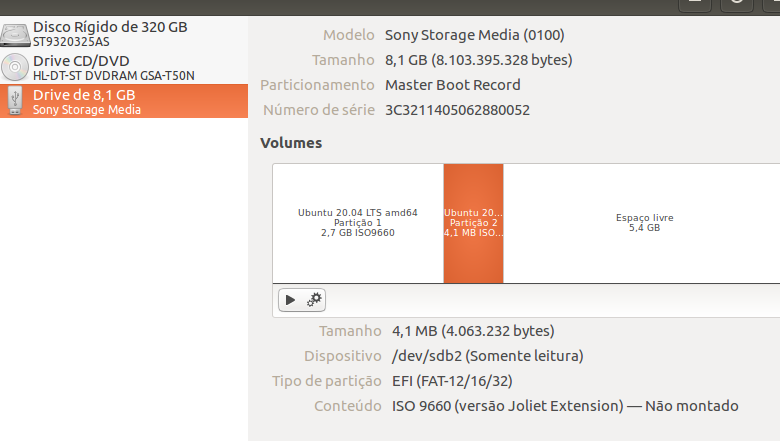Choose Disco Rígido de 320 GB in device list
The width and height of the screenshot is (780, 441).
click(x=124, y=33)
